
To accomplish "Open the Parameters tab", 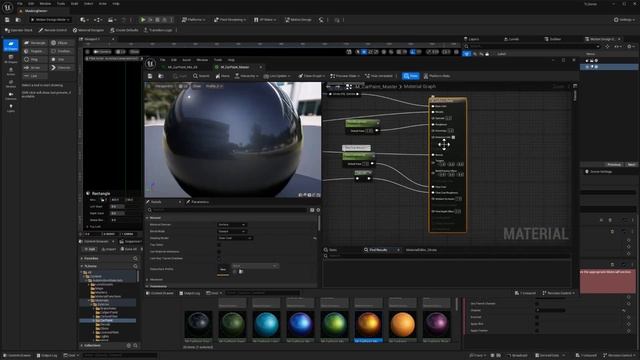I will coord(199,202).
